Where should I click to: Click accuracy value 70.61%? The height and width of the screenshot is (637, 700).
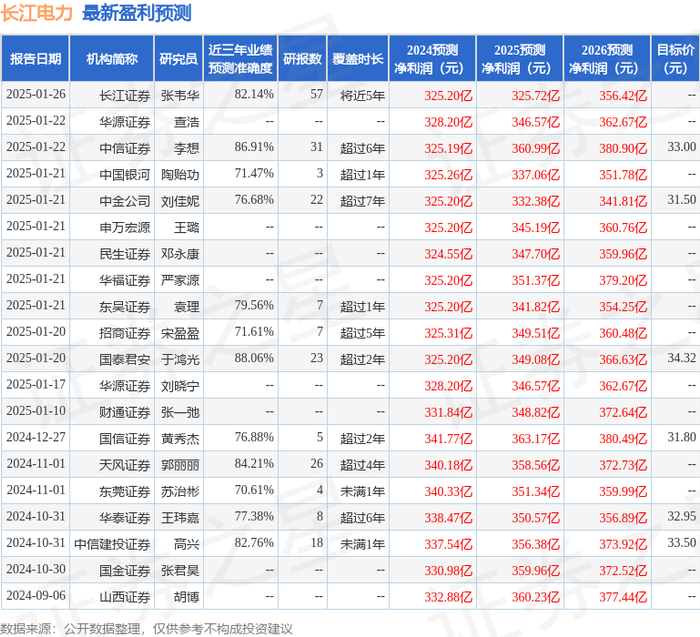(254, 490)
